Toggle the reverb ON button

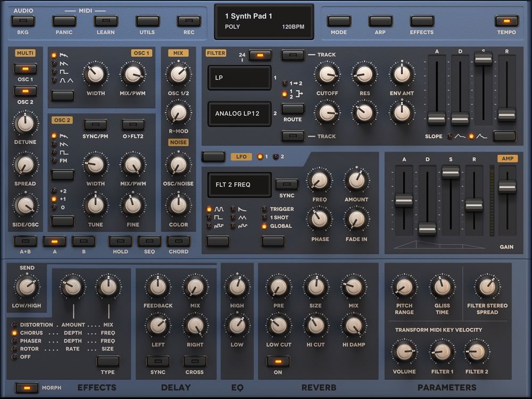278,361
